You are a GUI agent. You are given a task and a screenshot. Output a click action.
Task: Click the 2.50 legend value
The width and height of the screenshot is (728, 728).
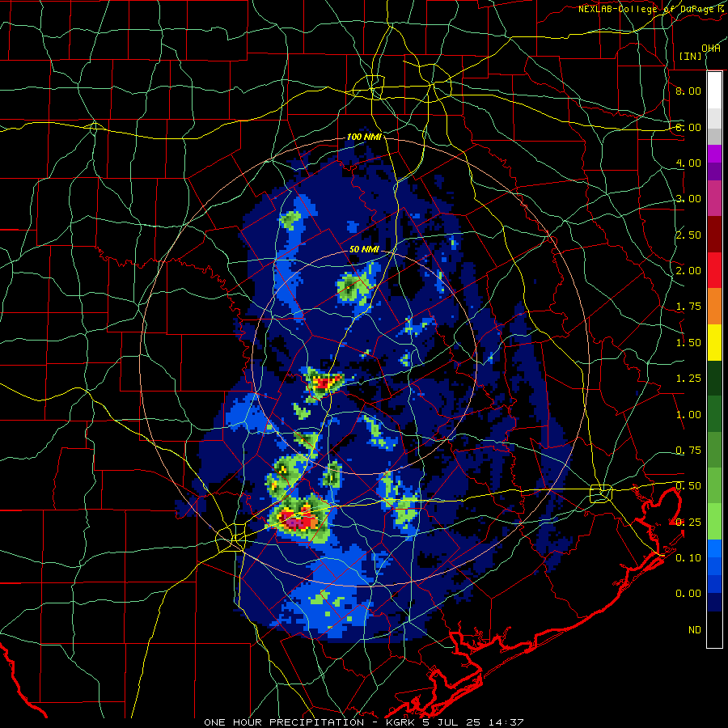coord(688,235)
